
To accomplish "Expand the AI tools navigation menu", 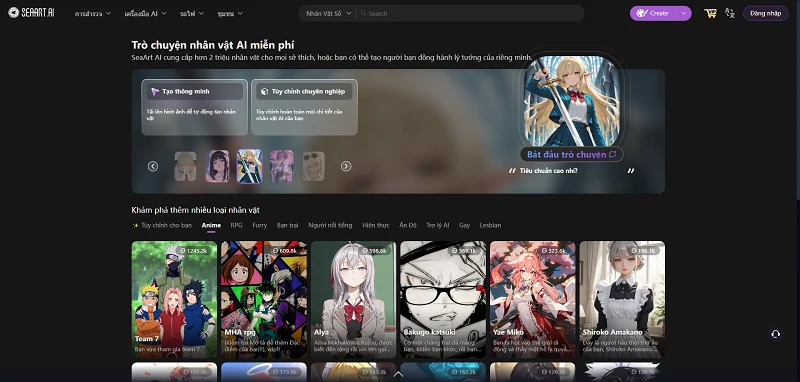I will pos(145,14).
